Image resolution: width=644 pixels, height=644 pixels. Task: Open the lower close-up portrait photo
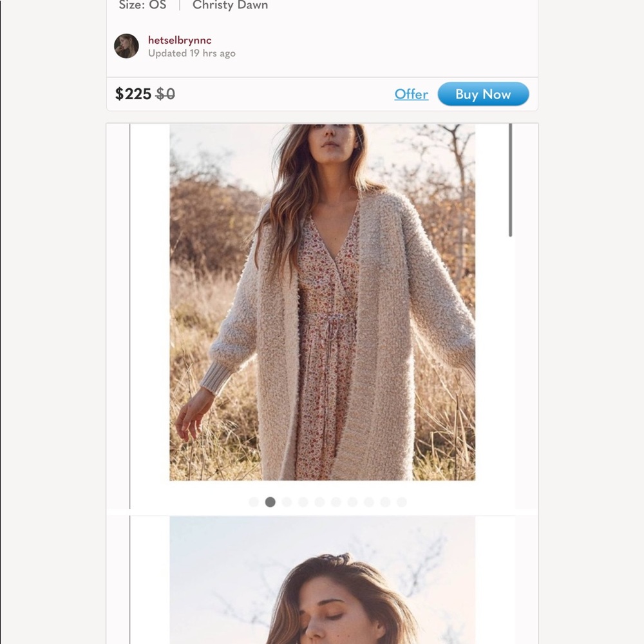(322, 580)
